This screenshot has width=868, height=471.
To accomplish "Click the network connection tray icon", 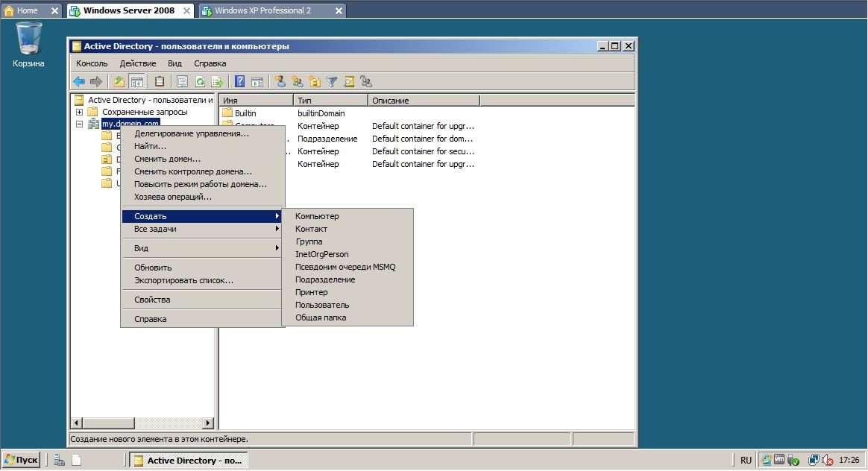I will (814, 460).
